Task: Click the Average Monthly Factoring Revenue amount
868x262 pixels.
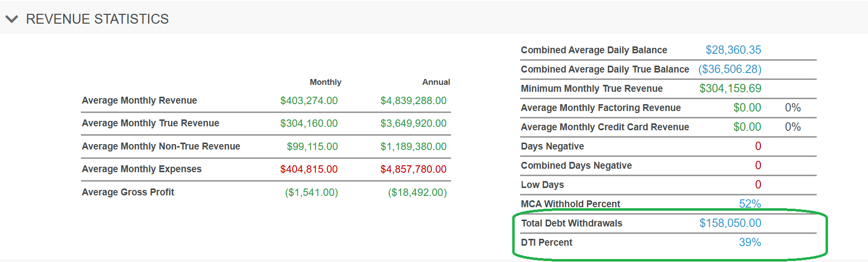Action: (747, 108)
